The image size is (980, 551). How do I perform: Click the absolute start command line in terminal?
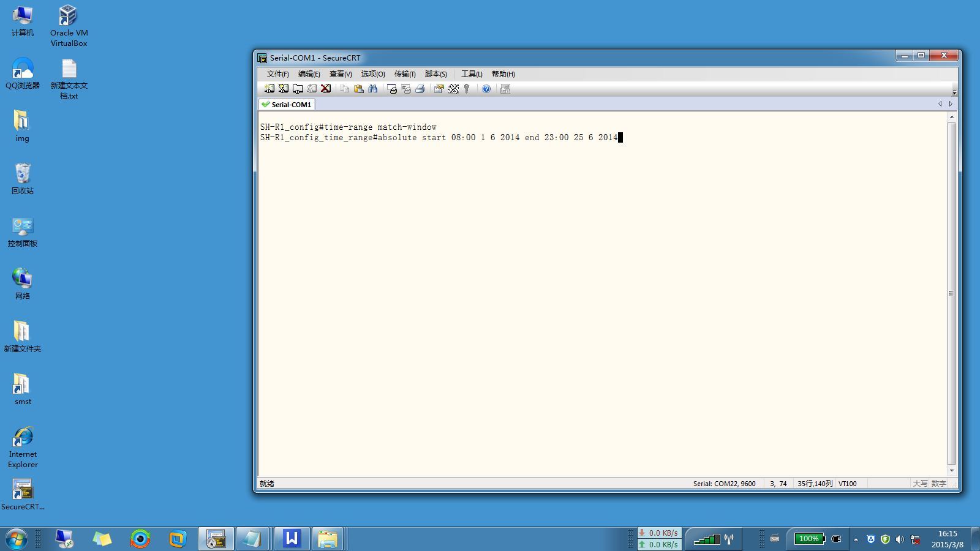tap(439, 138)
